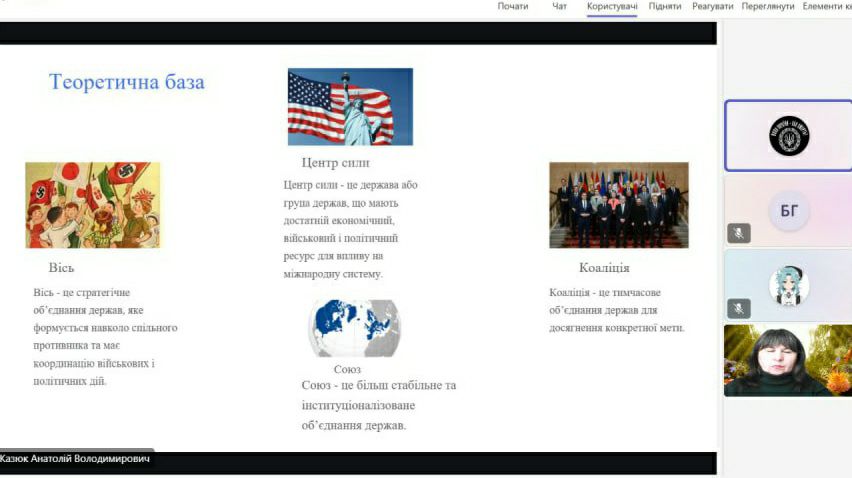Click the anime character avatar
The height and width of the screenshot is (478, 852).
click(x=788, y=285)
